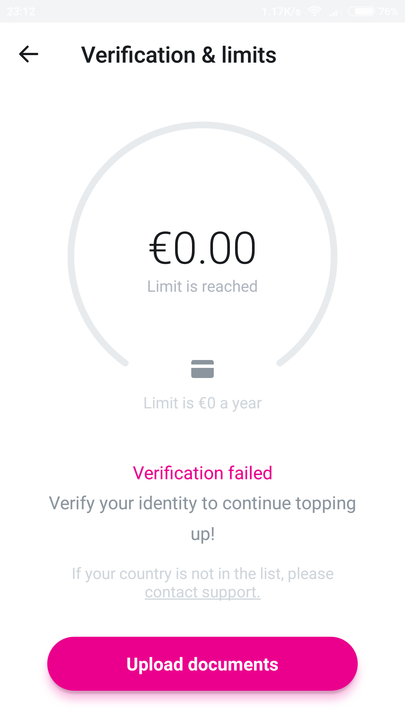Upload documents for verification

pos(202,664)
